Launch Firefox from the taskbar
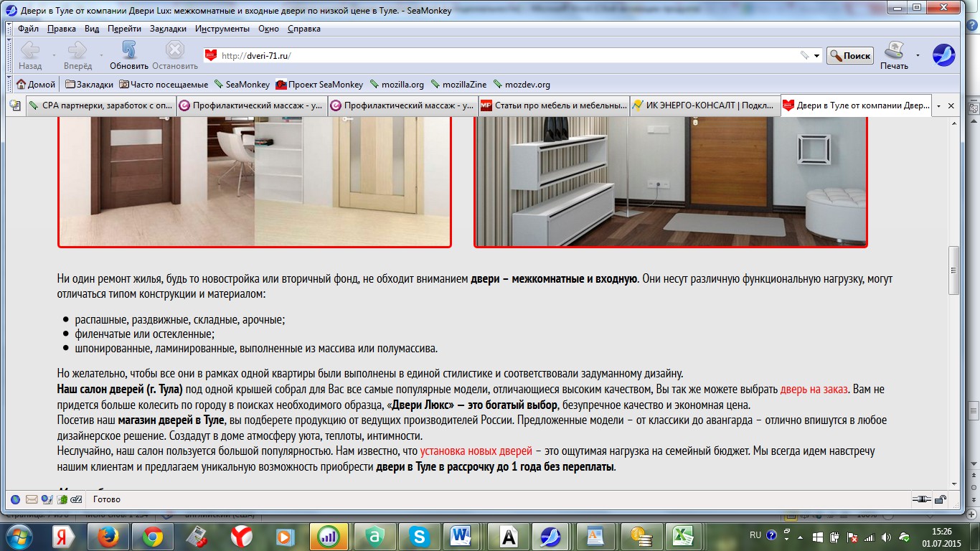 pyautogui.click(x=108, y=536)
